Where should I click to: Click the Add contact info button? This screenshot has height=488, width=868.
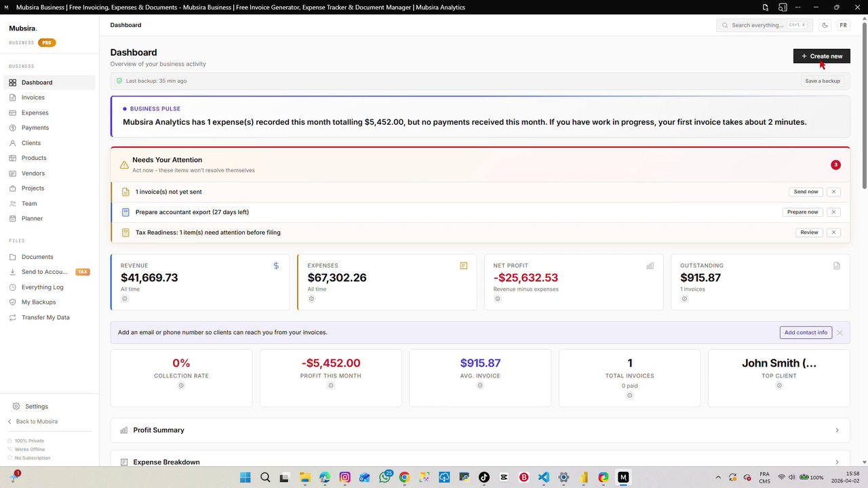click(806, 333)
